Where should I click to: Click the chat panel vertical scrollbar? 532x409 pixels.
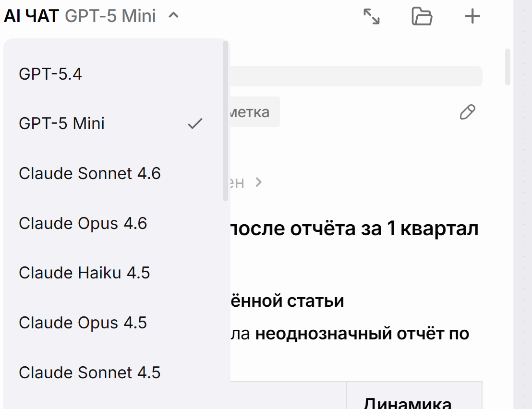[x=508, y=67]
